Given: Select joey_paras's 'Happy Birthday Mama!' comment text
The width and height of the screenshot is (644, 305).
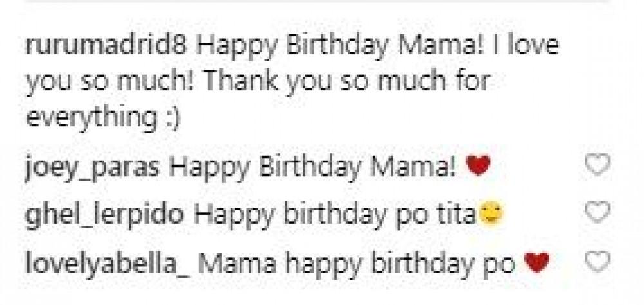Looking at the screenshot, I should [314, 169].
